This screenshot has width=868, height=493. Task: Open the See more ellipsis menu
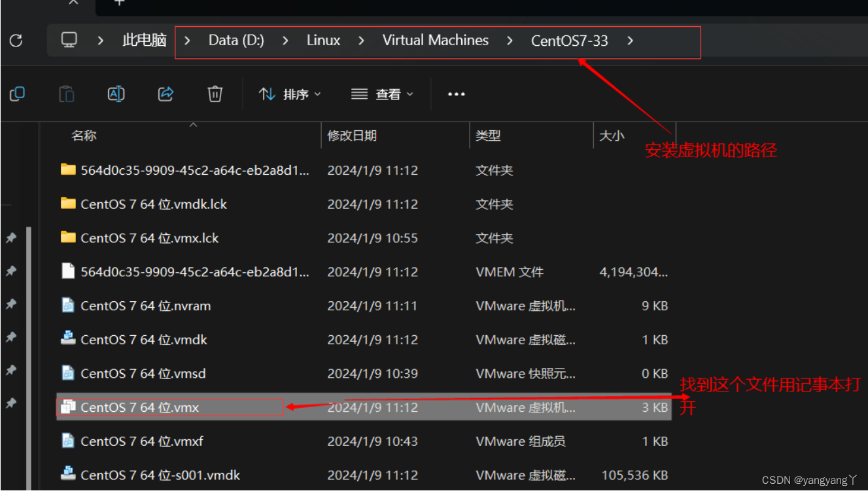[456, 94]
